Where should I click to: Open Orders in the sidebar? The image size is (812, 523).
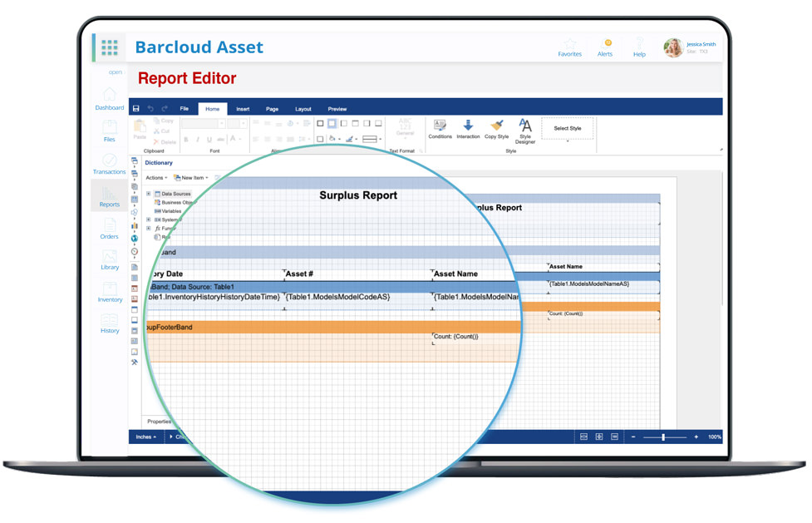(109, 229)
